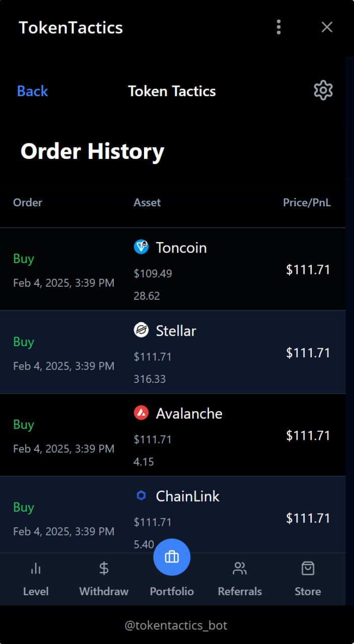The height and width of the screenshot is (644, 354).
Task: Click the Asset column header
Action: 147,202
